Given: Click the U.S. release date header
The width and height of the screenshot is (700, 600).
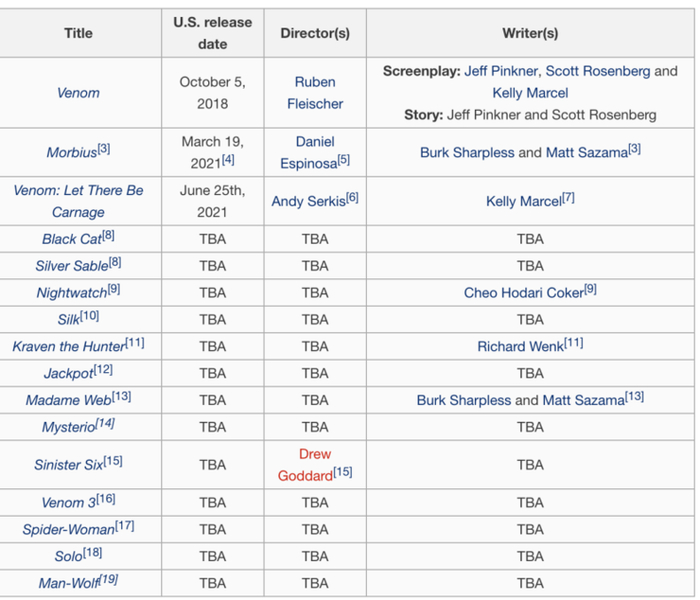Looking at the screenshot, I should click(212, 33).
